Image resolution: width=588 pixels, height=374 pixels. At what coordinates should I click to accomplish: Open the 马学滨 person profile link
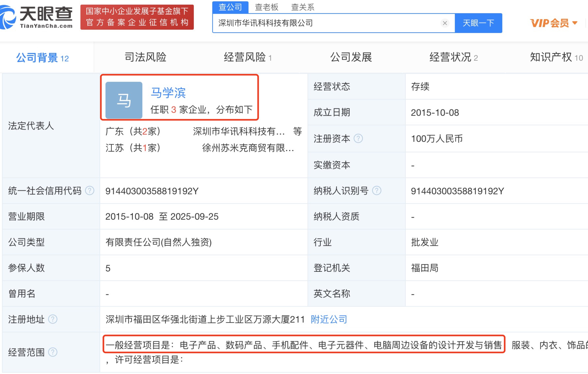coord(169,93)
